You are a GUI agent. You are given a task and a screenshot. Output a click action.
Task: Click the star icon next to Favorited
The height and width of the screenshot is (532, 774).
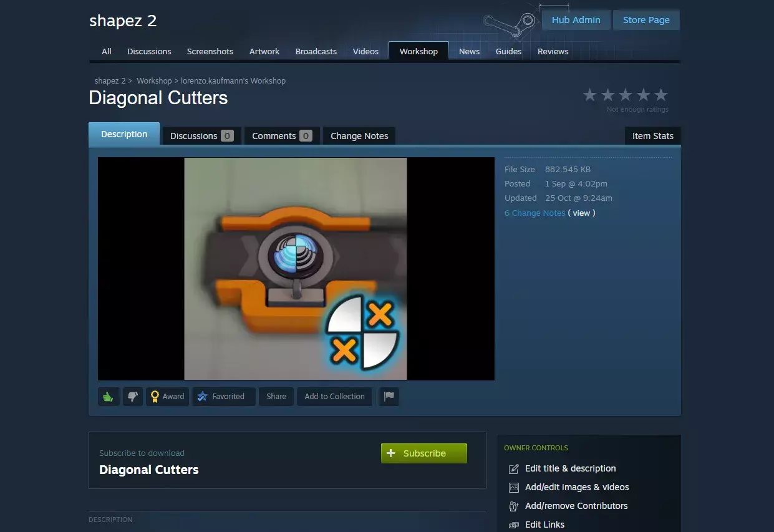click(x=202, y=396)
